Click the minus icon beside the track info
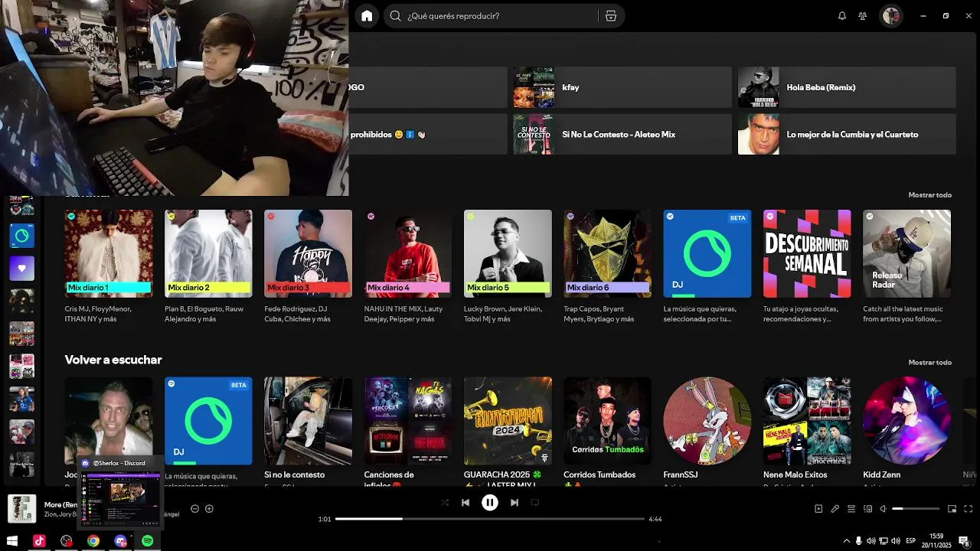 point(194,509)
